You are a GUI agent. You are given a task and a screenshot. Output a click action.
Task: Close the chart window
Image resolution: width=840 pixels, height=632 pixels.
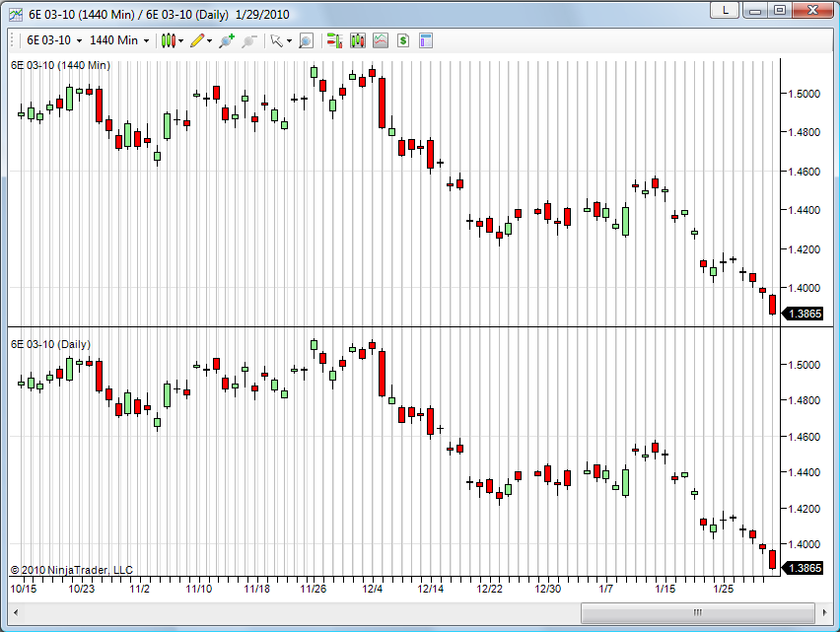(x=812, y=10)
